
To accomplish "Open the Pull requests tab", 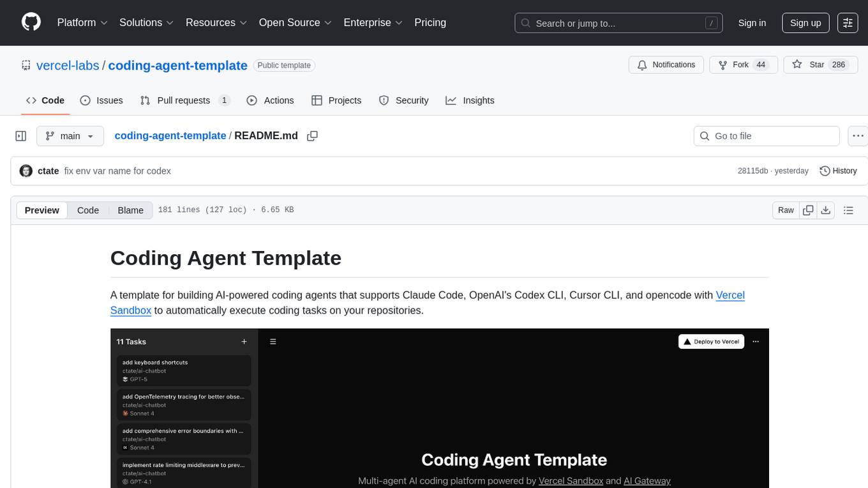I will 184,100.
